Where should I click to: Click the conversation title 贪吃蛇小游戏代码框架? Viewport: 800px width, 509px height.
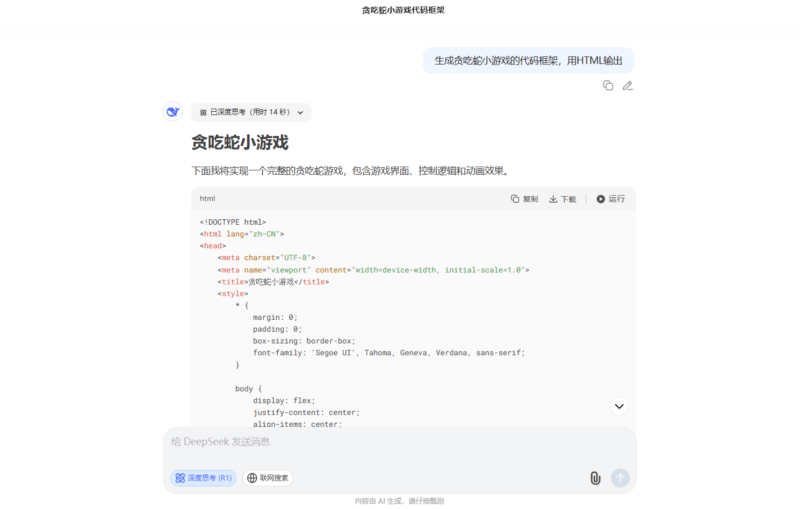[x=403, y=10]
